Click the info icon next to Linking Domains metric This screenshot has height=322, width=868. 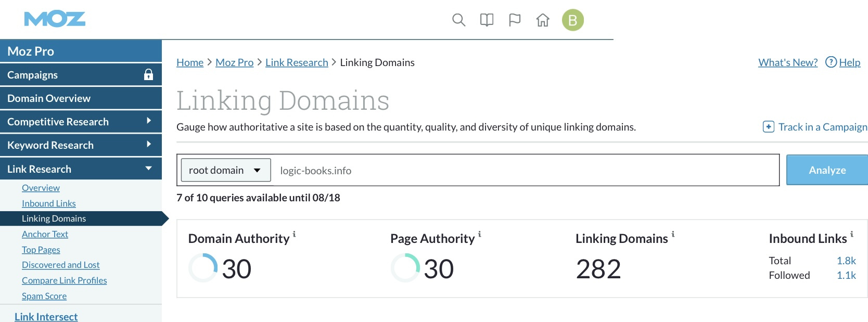pyautogui.click(x=673, y=234)
